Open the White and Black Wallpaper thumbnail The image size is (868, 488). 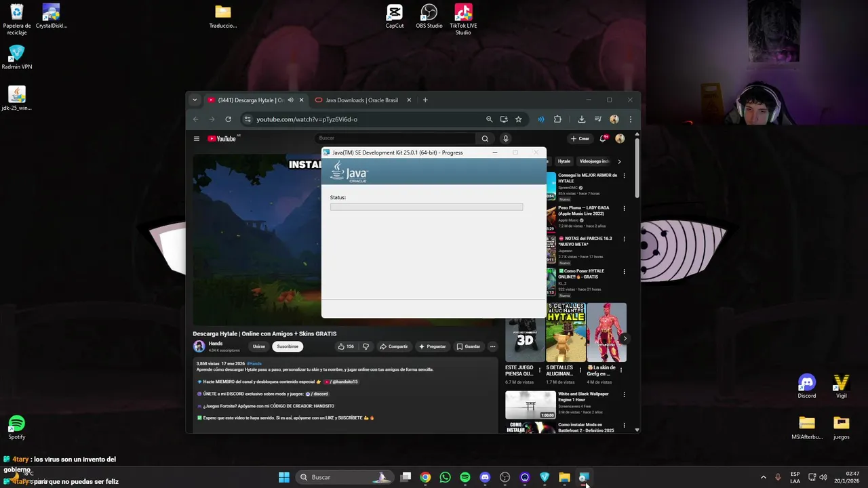(530, 405)
